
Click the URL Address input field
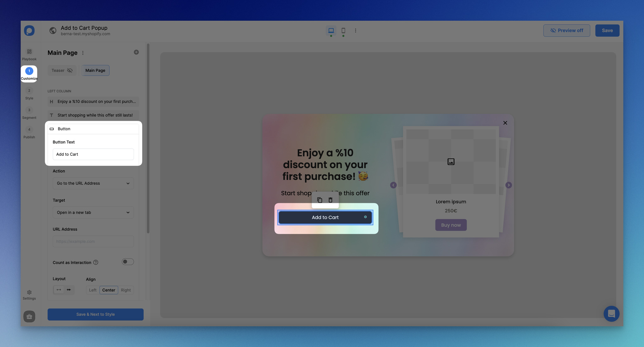coord(93,241)
